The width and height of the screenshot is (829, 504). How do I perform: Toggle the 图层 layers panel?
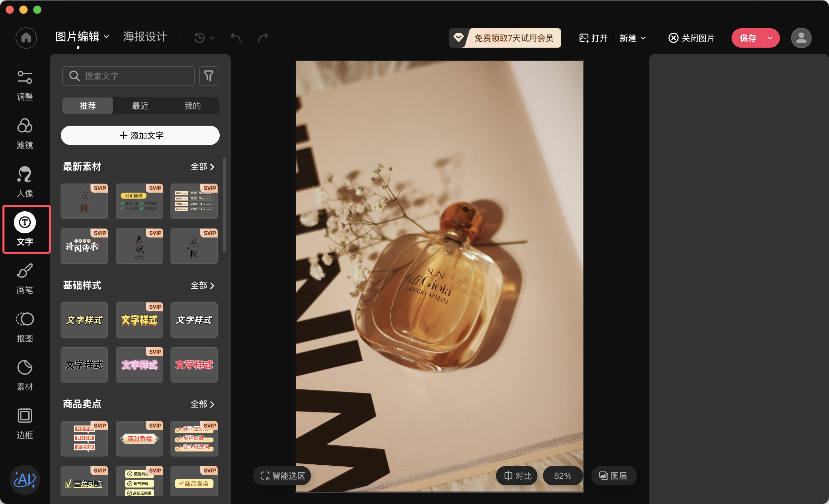(613, 476)
